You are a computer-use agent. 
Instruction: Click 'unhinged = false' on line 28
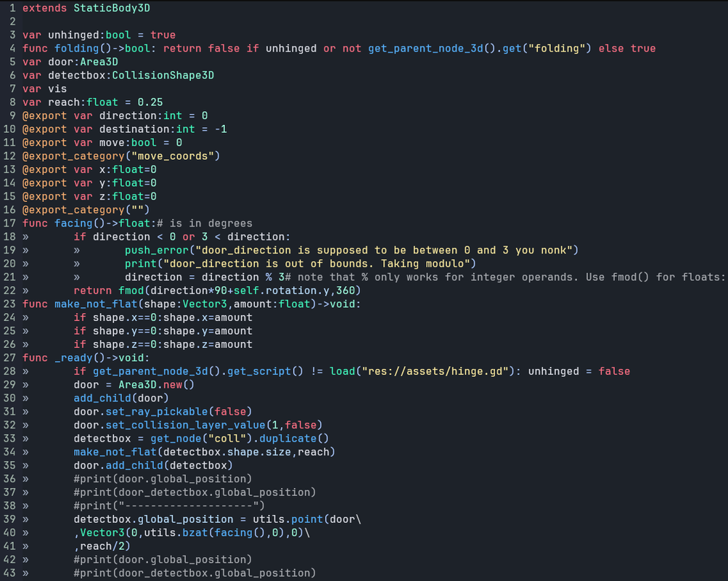pos(579,372)
